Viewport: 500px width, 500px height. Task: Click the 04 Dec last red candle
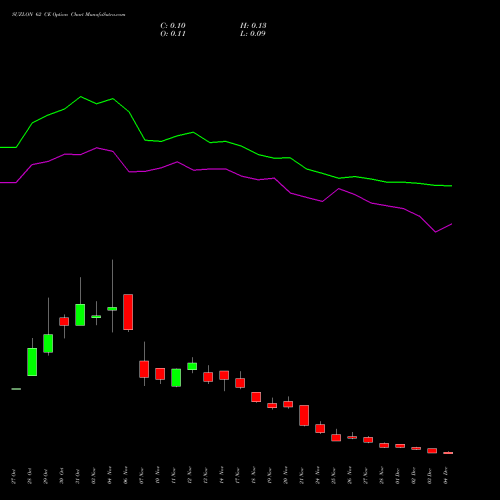click(x=448, y=453)
